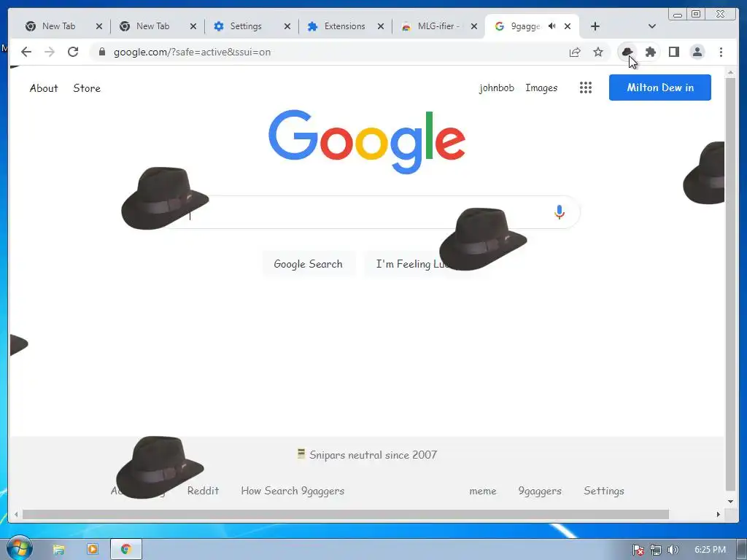Open the About link
This screenshot has width=747, height=560.
pyautogui.click(x=44, y=88)
